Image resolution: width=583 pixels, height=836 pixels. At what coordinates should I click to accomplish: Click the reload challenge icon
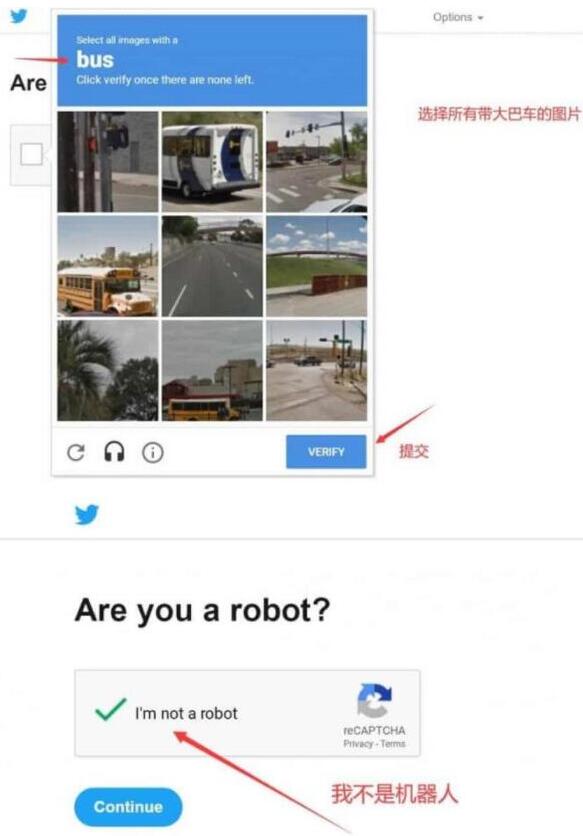[x=76, y=453]
